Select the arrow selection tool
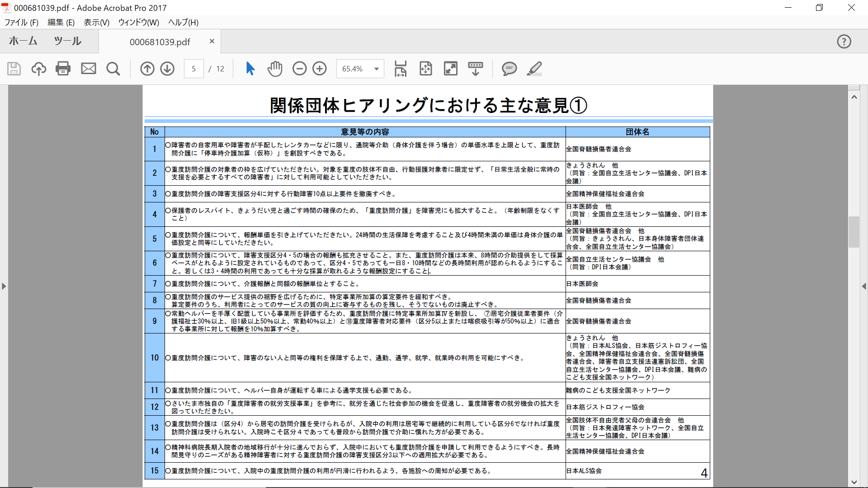This screenshot has height=488, width=868. 250,69
